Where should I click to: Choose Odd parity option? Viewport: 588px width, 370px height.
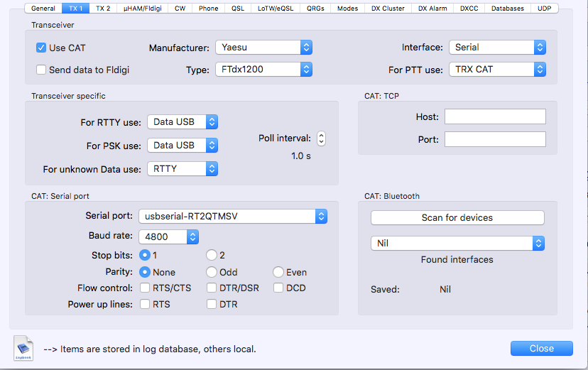point(212,272)
